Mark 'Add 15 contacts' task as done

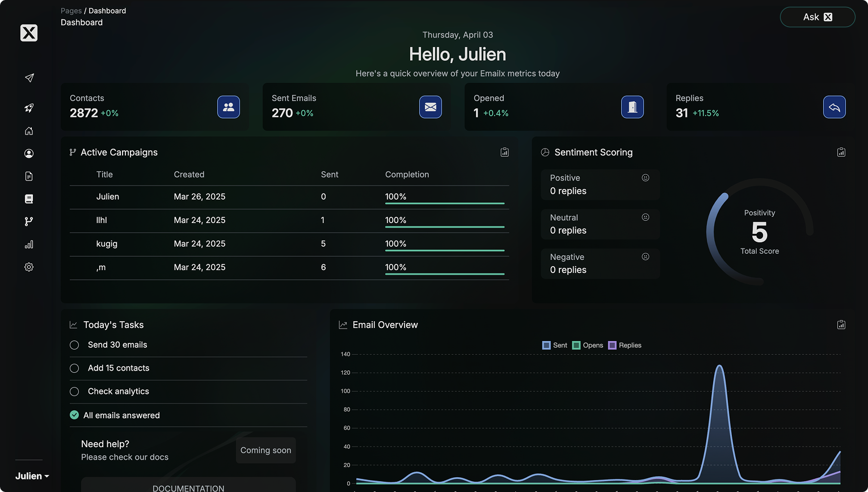click(x=74, y=368)
